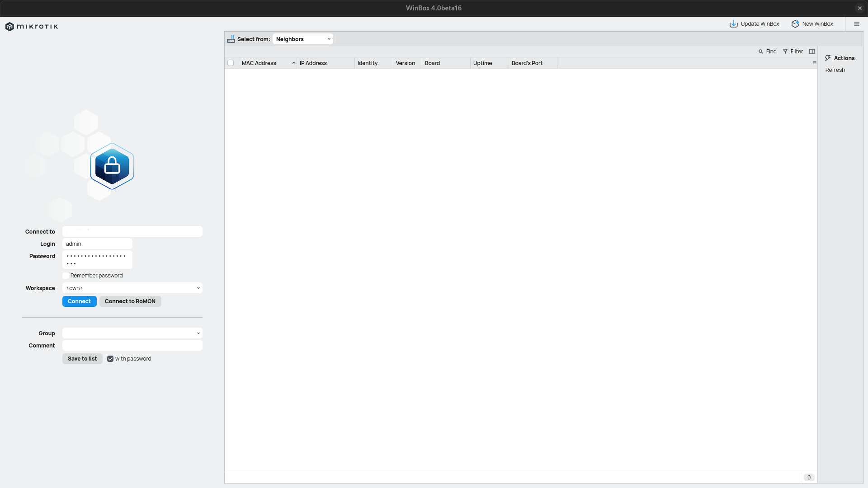Enable Remember password checkbox
Viewport: 868px width, 488px height.
pyautogui.click(x=66, y=276)
